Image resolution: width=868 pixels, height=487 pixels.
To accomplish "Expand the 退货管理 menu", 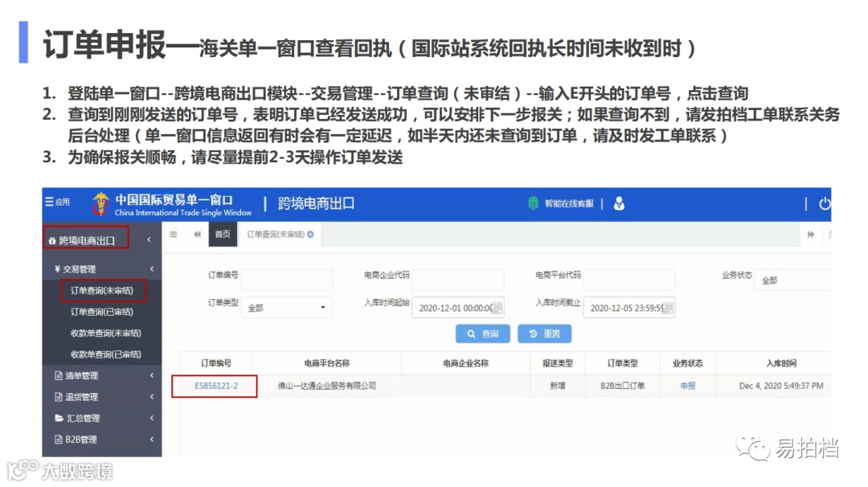I will (102, 397).
